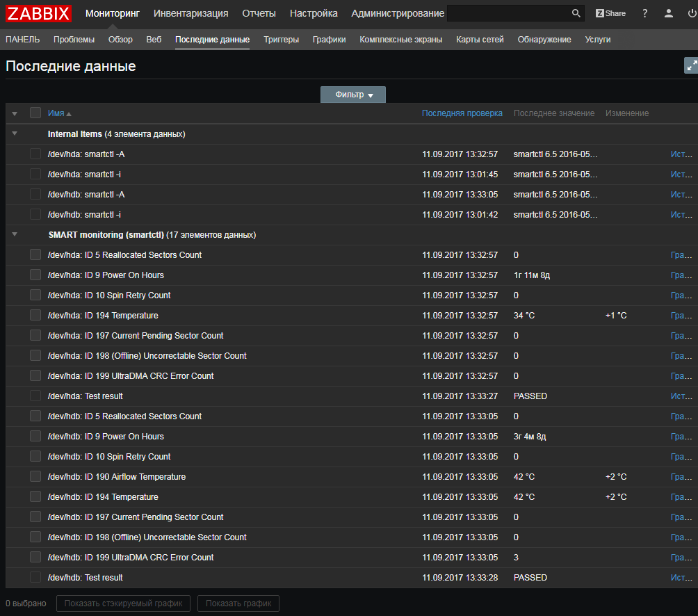Collapse the Internal Items group

pos(15,133)
